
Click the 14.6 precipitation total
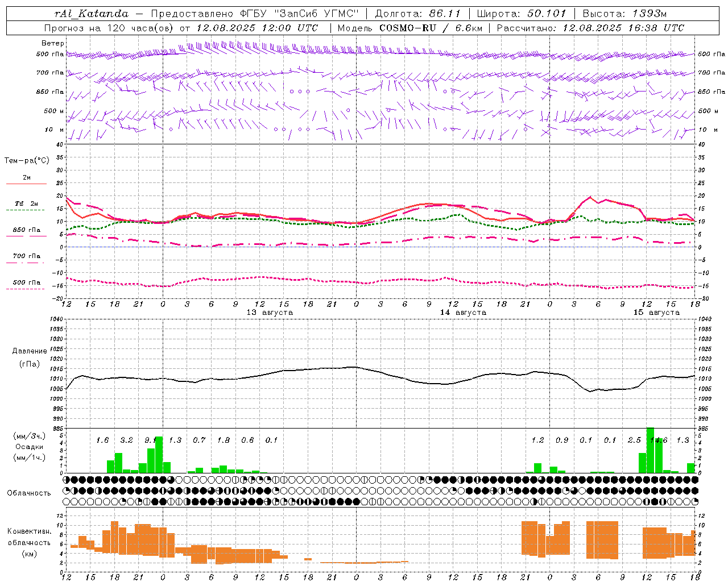[659, 440]
